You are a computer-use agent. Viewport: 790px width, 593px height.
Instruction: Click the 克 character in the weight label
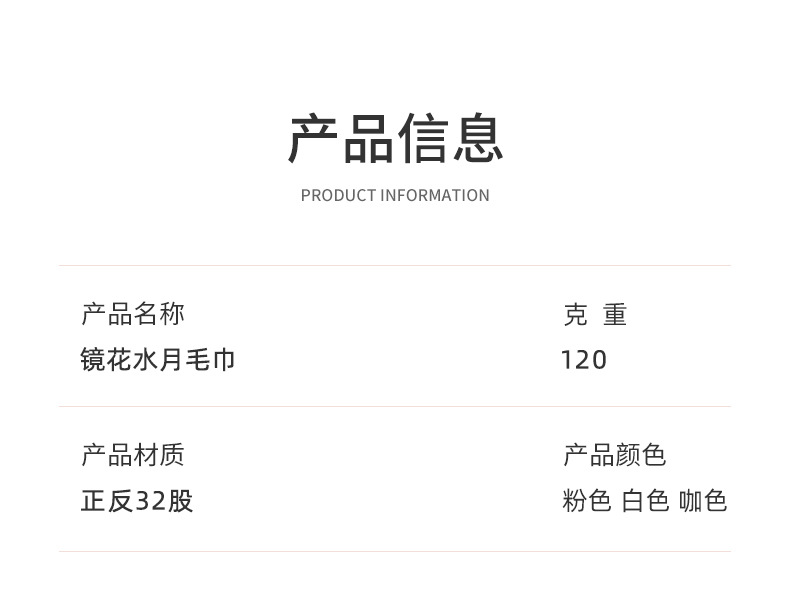coord(575,315)
